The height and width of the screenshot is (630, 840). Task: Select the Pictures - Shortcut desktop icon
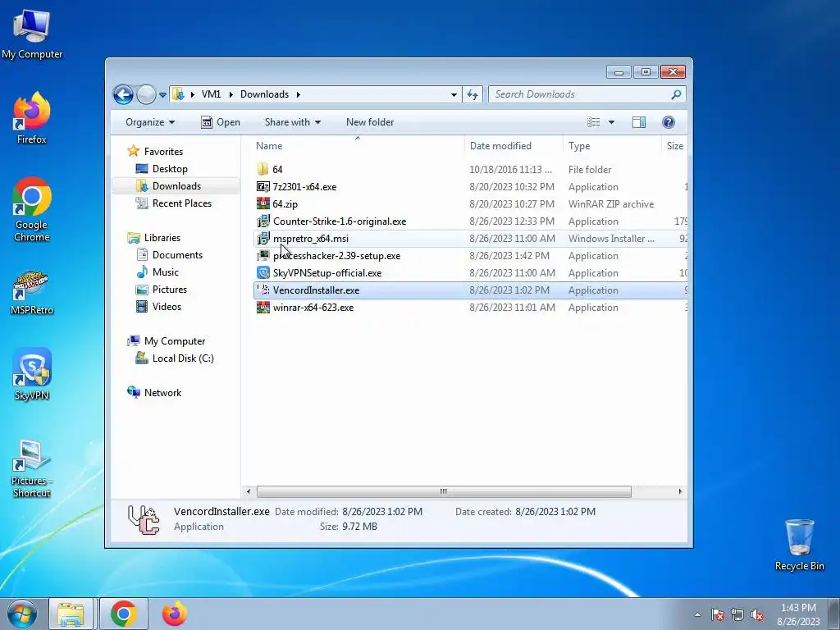[32, 468]
